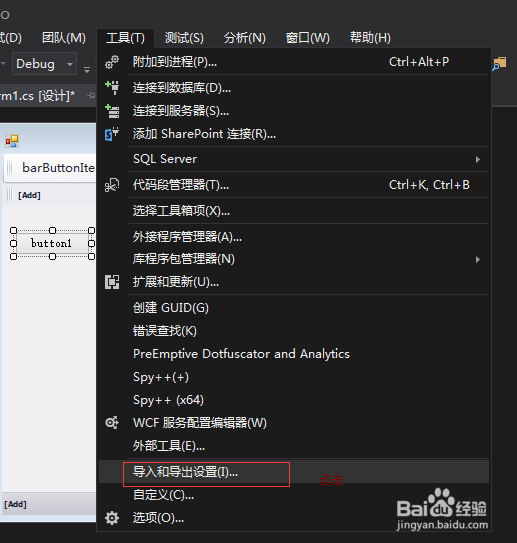Select 创建 GUID(G) menu entry
The width and height of the screenshot is (517, 543).
click(x=294, y=308)
